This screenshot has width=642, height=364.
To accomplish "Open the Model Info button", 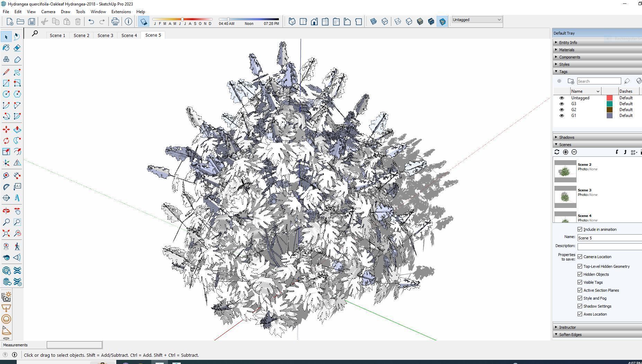I will pyautogui.click(x=128, y=21).
